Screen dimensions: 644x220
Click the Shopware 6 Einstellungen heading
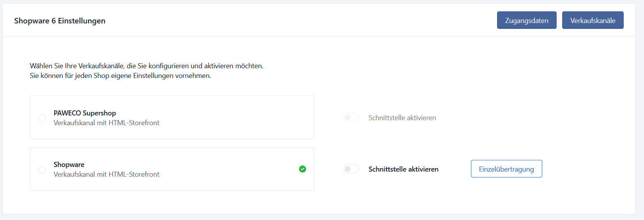(60, 21)
